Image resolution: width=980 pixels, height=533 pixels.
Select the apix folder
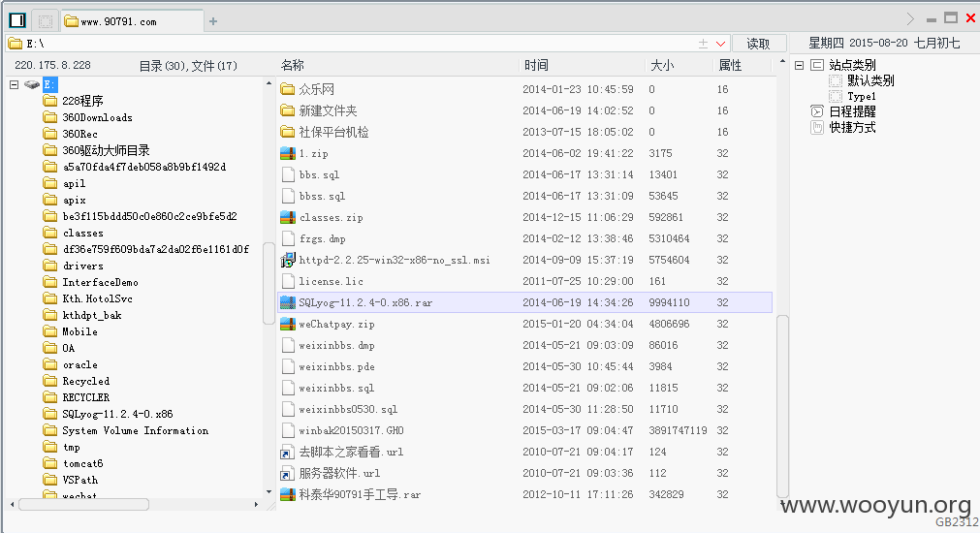75,200
